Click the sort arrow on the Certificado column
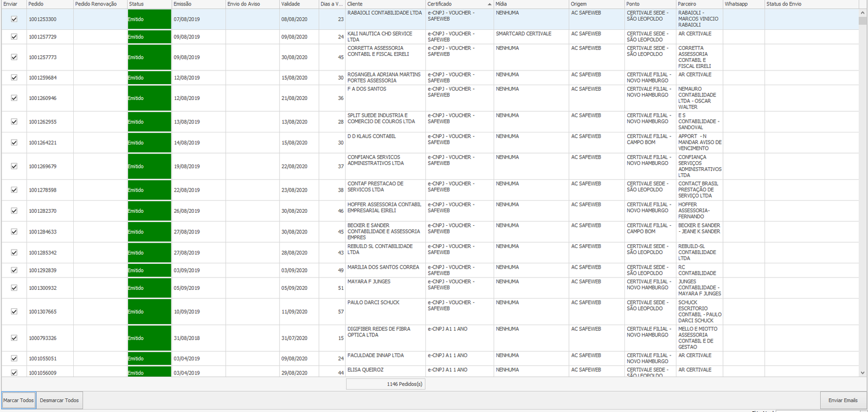This screenshot has height=412, width=868. tap(489, 4)
